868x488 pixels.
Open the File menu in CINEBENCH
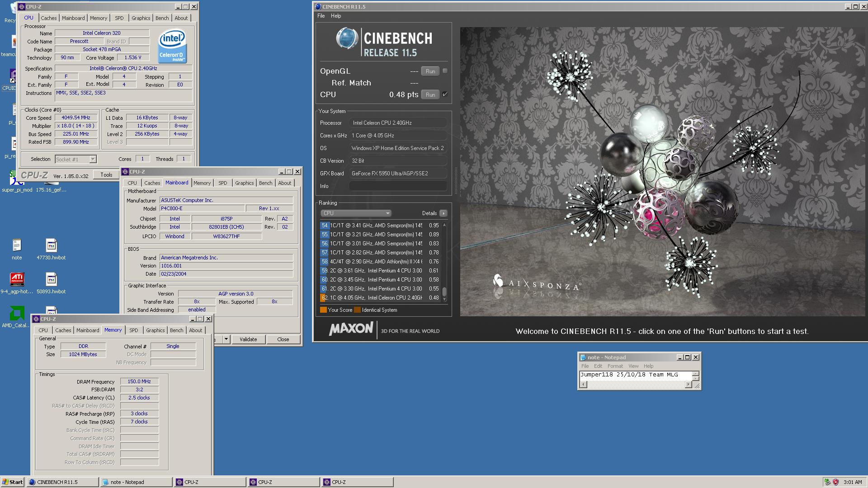(x=321, y=16)
